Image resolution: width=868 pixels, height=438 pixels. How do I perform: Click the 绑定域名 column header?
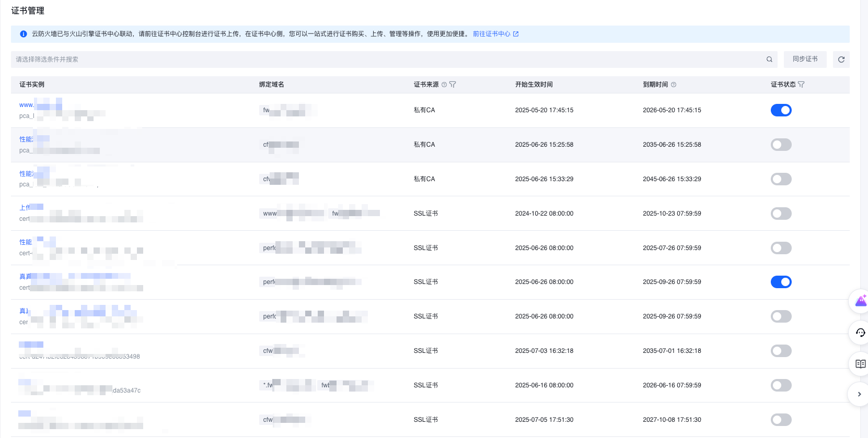(x=272, y=85)
